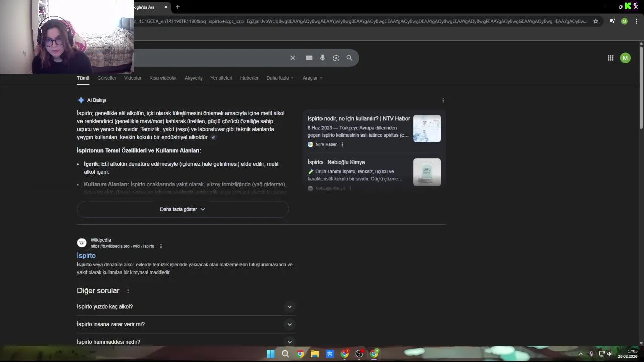Open the on-screen keyboard input tool
Screen dimensions: 644x362
click(309, 58)
